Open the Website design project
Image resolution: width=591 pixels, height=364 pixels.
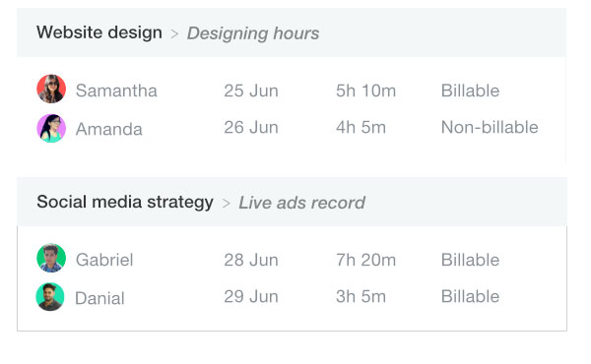99,32
